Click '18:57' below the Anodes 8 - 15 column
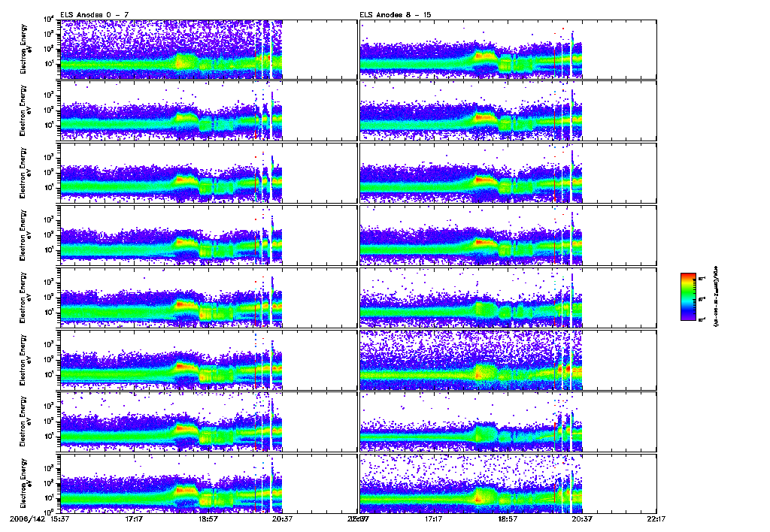This screenshot has height=532, width=770. (x=508, y=518)
